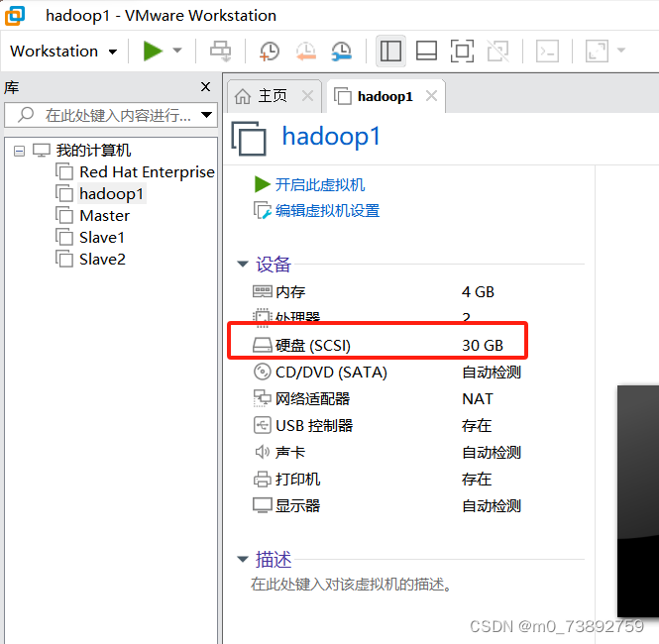The image size is (659, 644).
Task: Open the stretch display dropdown arrow
Action: (621, 51)
